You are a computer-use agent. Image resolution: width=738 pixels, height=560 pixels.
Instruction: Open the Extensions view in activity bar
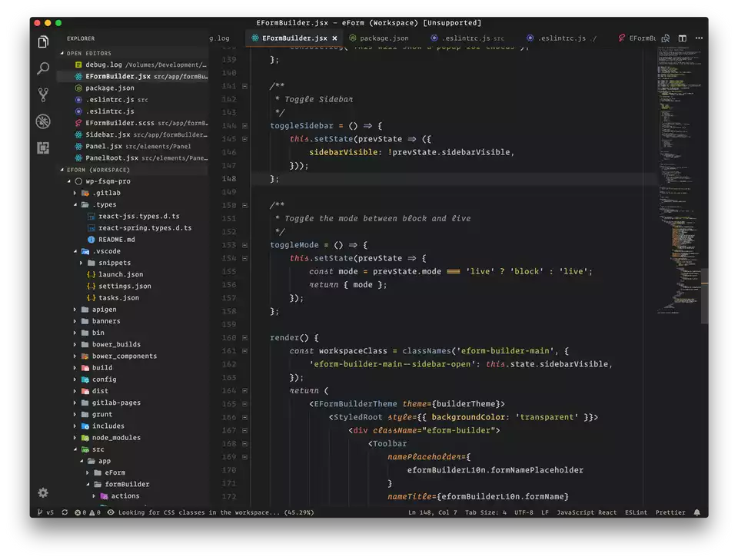(x=43, y=148)
